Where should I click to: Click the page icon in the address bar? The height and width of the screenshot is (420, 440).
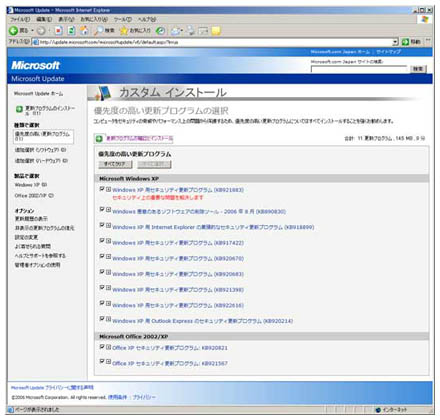click(35, 42)
